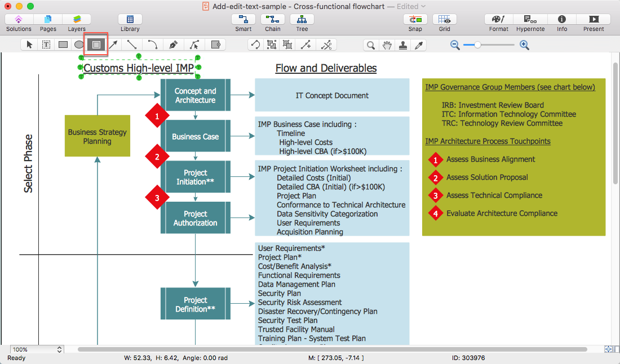Viewport: 620px width, 364px height.
Task: Open the document title Edited dropdown chevron
Action: [423, 6]
